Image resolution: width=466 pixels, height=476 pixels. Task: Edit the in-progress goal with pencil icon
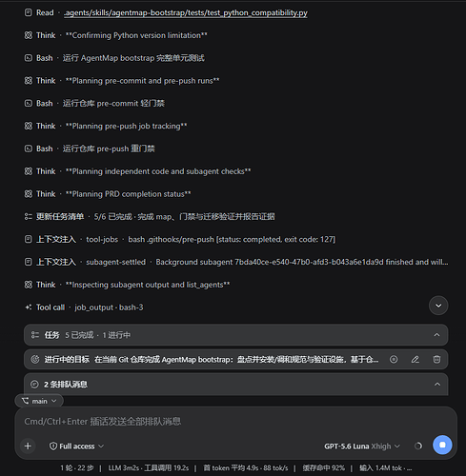click(x=415, y=359)
